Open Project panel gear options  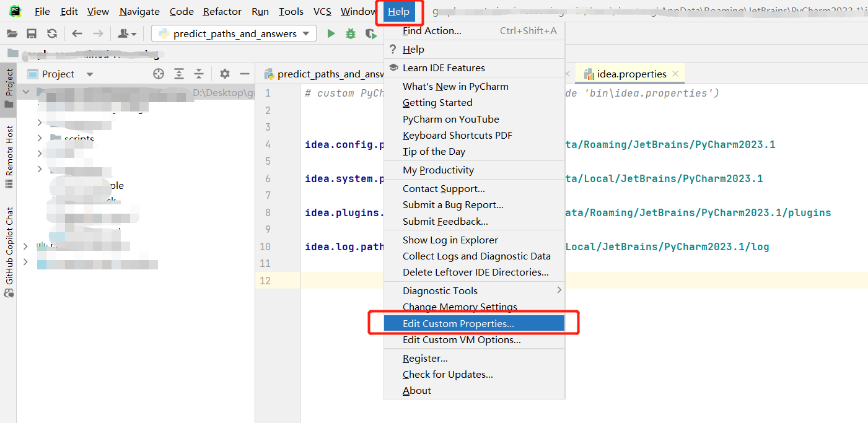(225, 74)
